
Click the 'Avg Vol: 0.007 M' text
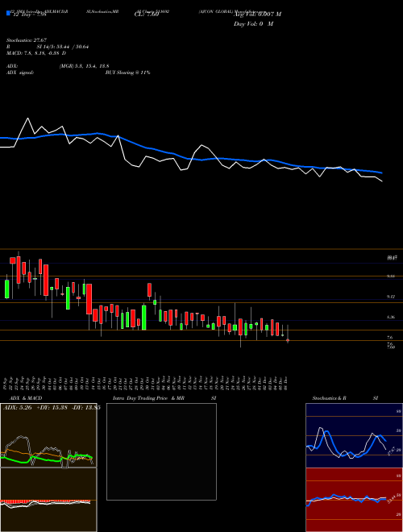257,15
